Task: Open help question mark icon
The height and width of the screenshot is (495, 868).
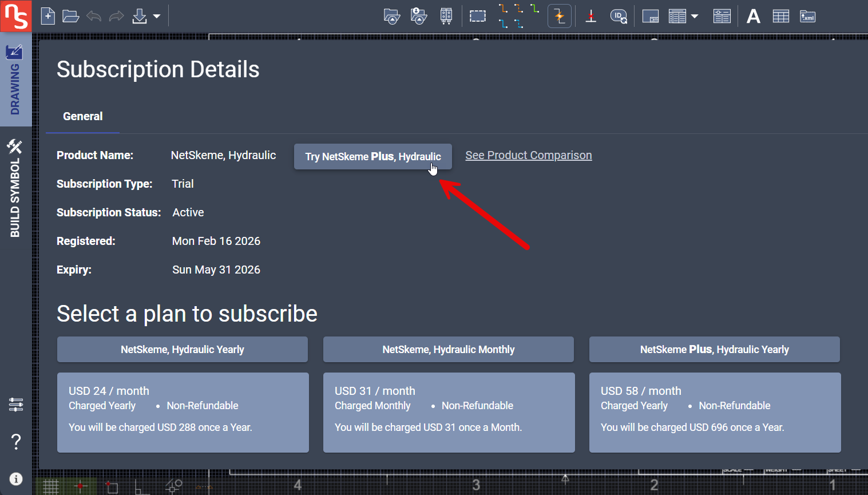Action: 16,441
